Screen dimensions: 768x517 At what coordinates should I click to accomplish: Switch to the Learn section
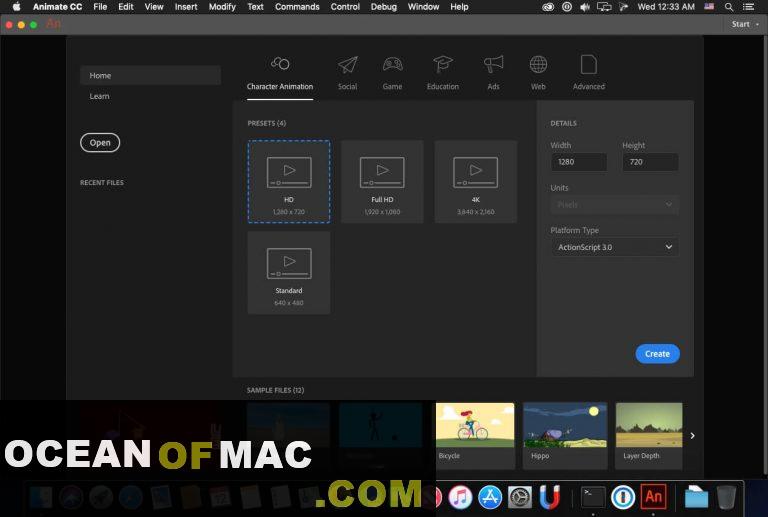99,96
